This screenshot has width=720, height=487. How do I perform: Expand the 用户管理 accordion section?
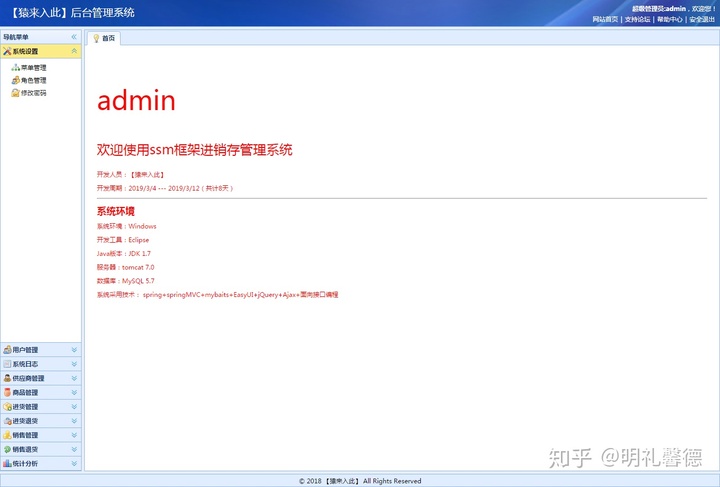click(74, 350)
